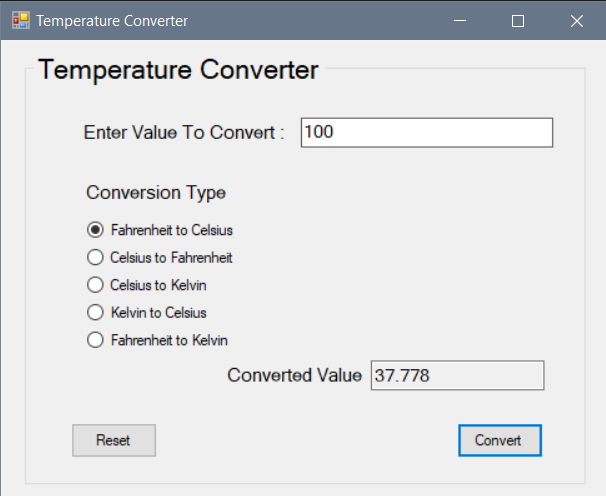The width and height of the screenshot is (606, 496).
Task: Click the Converted Value label text
Action: pos(294,375)
